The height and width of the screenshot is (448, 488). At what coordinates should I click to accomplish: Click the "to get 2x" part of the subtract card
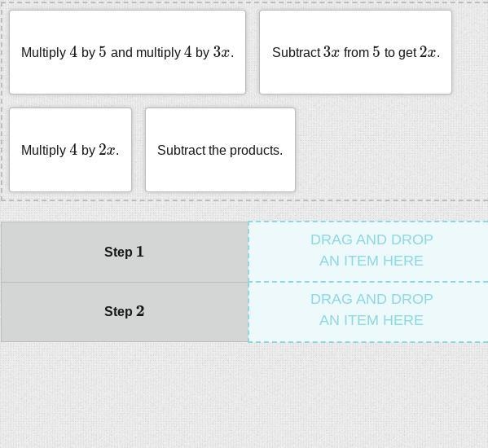click(x=412, y=52)
